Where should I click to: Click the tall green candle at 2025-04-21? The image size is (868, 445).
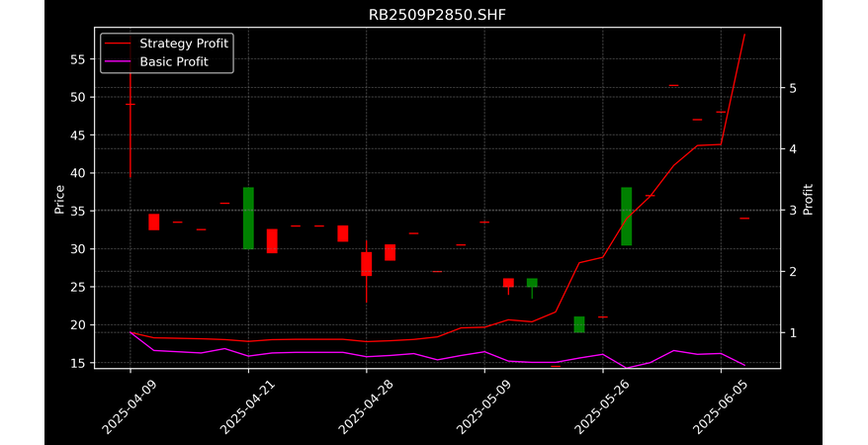pos(248,219)
